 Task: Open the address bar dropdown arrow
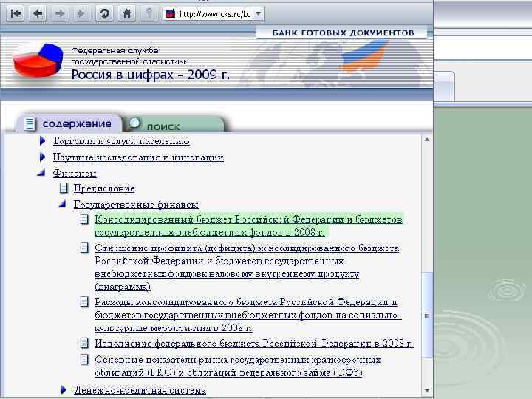point(259,14)
